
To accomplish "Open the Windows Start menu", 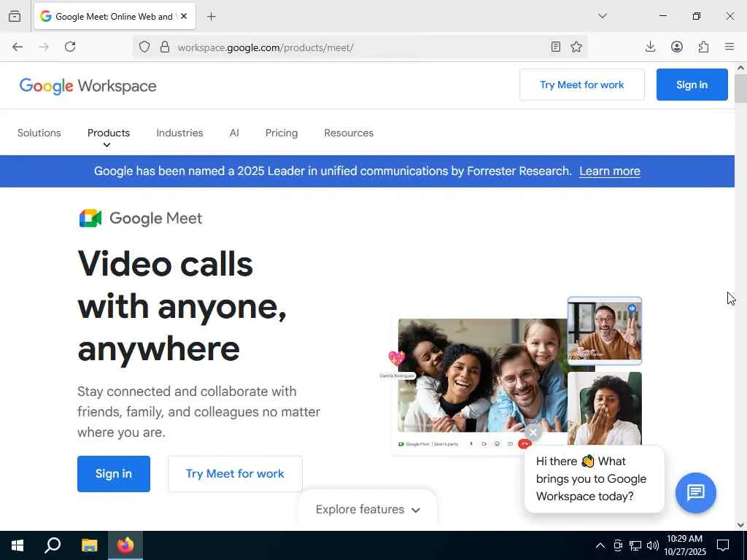I will [18, 545].
